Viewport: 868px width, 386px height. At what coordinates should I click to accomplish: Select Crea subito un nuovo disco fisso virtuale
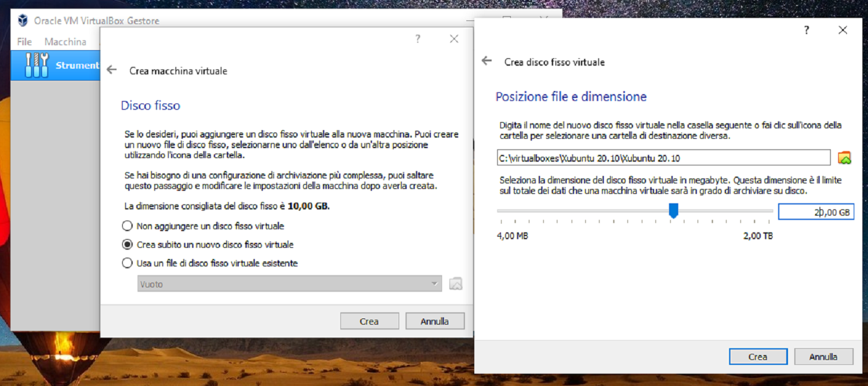click(x=126, y=245)
